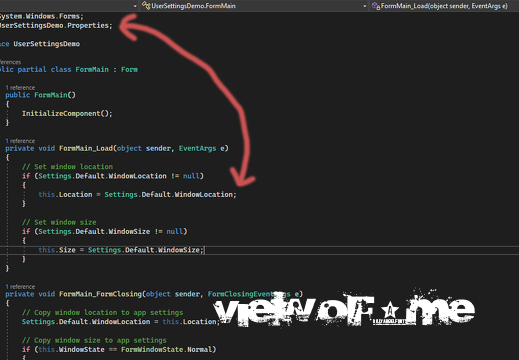Click the System.Windows.Forms using line
The image size is (519, 360).
tap(42, 16)
